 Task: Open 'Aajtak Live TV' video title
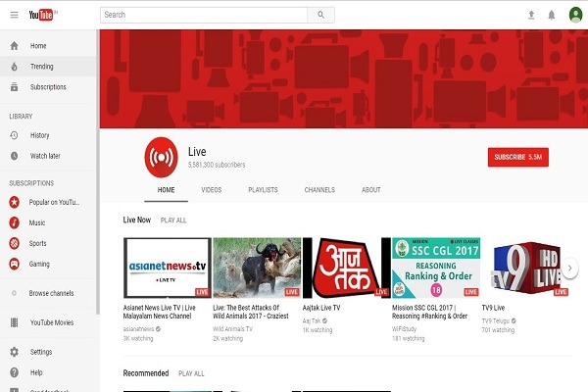[x=321, y=308]
